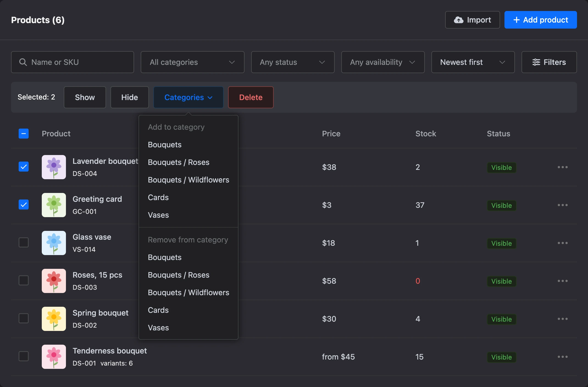Uncheck the Lavender bouquet row checkbox
Screen dimensions: 588x387
[24, 167]
